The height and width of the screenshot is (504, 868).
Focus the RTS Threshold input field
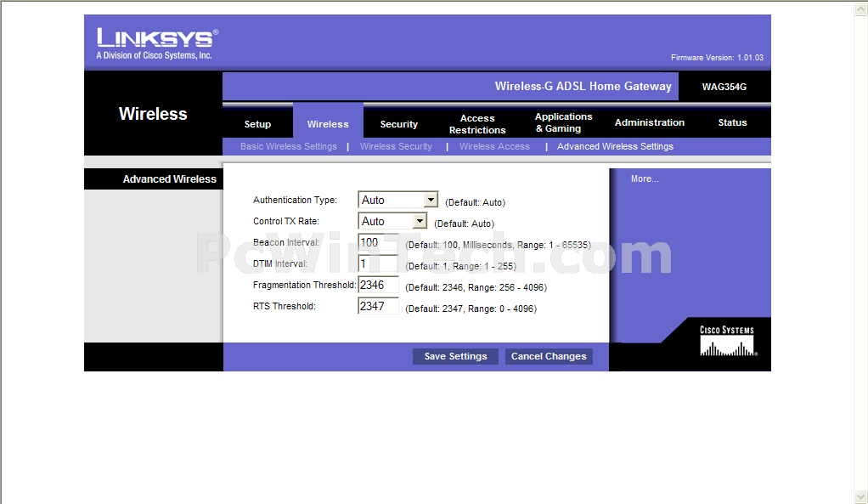pos(378,306)
